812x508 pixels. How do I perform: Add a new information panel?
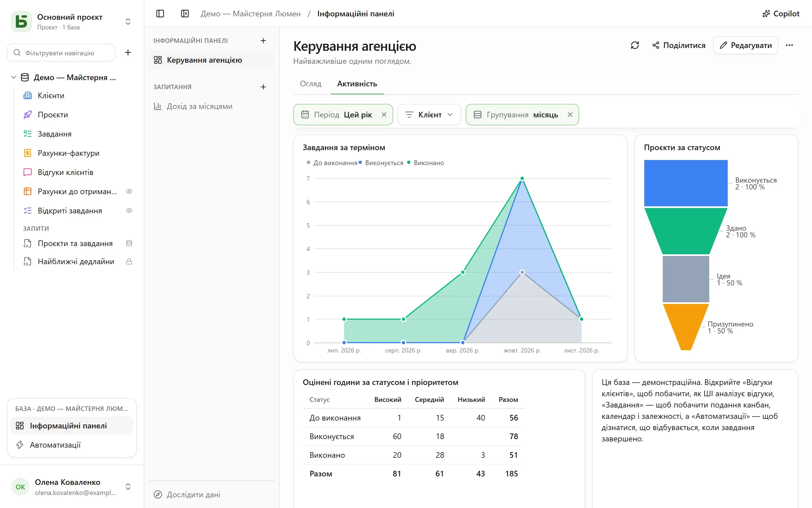click(x=263, y=41)
